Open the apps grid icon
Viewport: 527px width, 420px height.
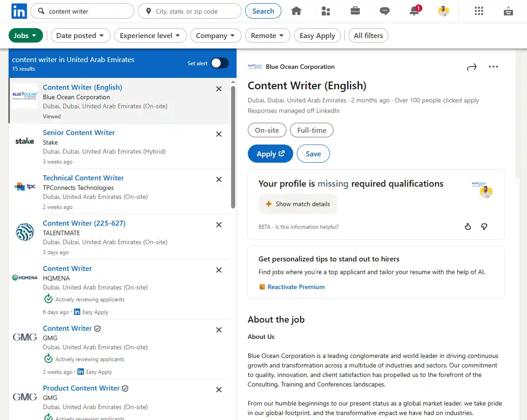pos(479,11)
